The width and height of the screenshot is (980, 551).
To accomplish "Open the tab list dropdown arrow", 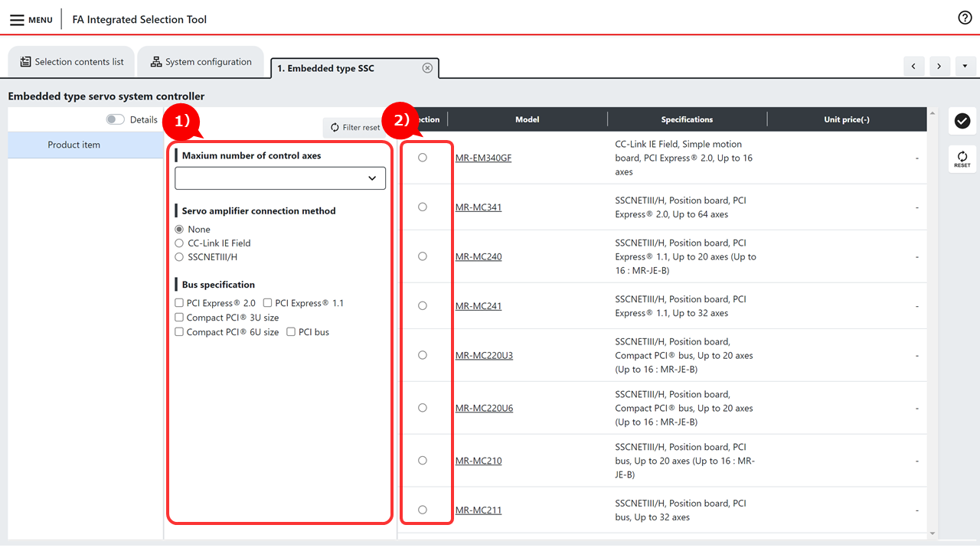I will click(965, 66).
